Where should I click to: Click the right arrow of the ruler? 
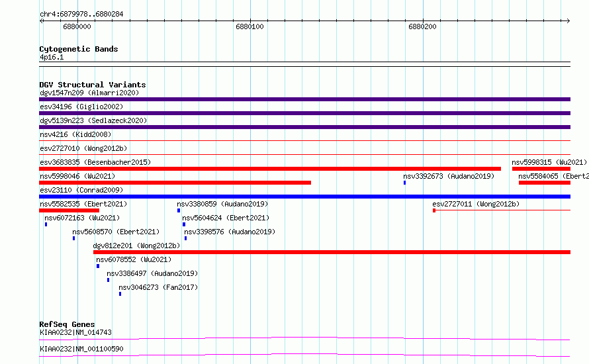coord(568,21)
